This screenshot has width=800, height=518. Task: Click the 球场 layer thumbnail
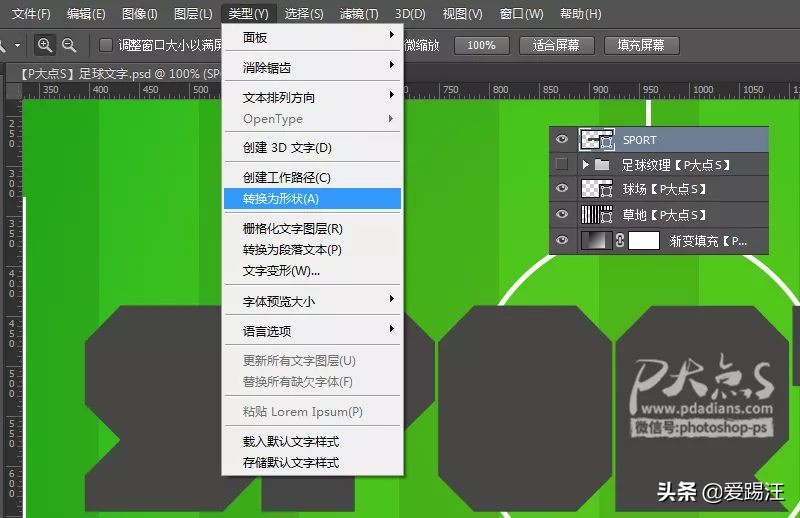click(596, 189)
